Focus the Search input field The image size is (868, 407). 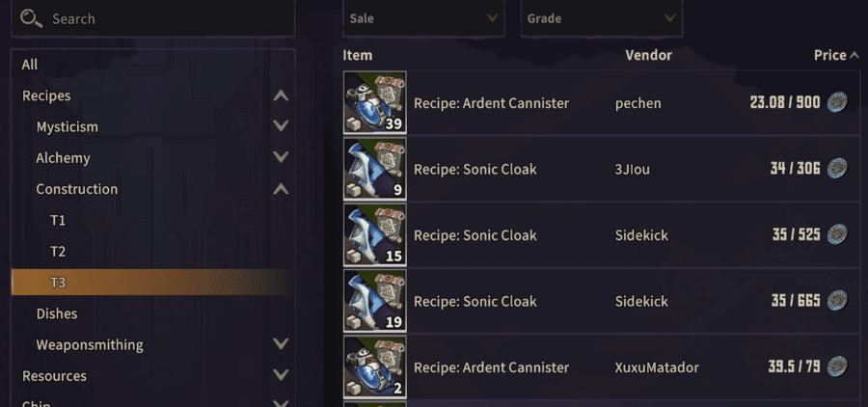164,18
